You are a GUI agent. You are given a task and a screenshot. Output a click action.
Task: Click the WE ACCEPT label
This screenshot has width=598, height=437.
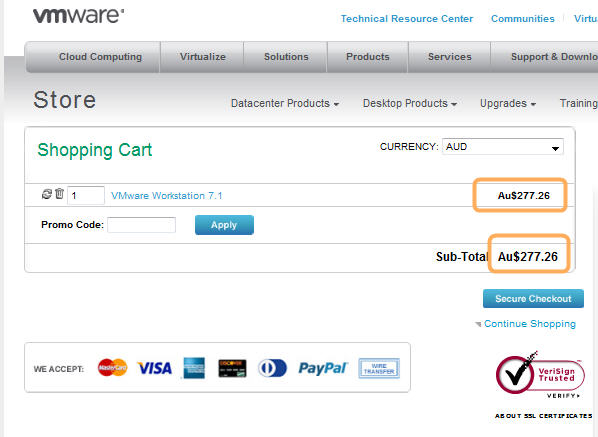[59, 369]
